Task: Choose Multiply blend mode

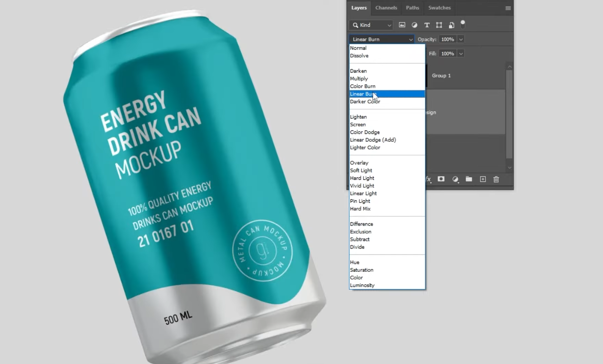Action: 387,78
